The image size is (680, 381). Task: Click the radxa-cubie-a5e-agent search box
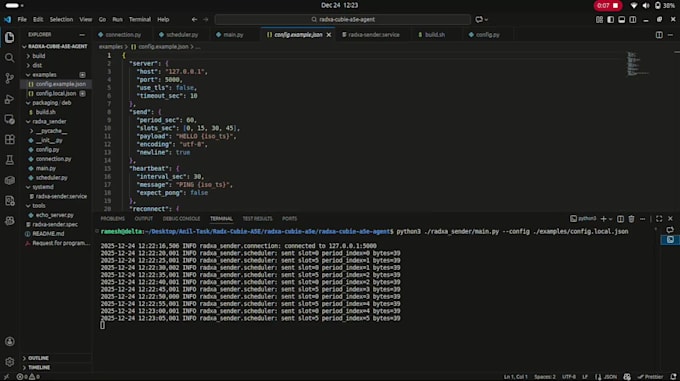[343, 20]
